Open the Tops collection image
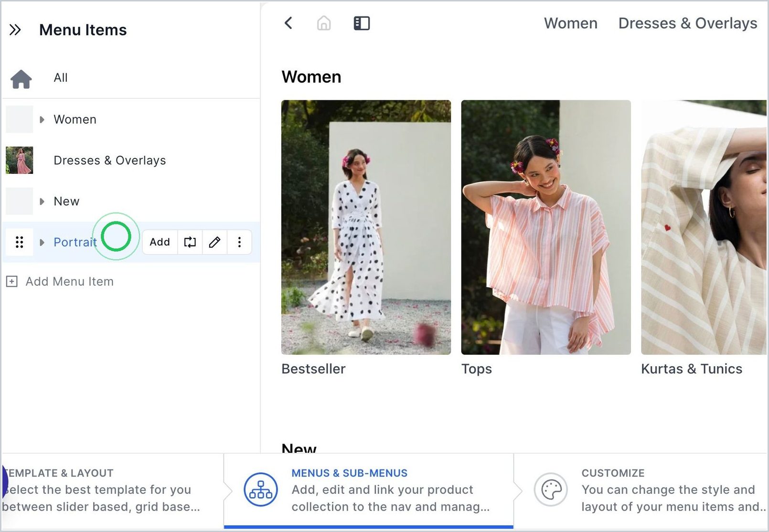The width and height of the screenshot is (769, 532). tap(546, 227)
